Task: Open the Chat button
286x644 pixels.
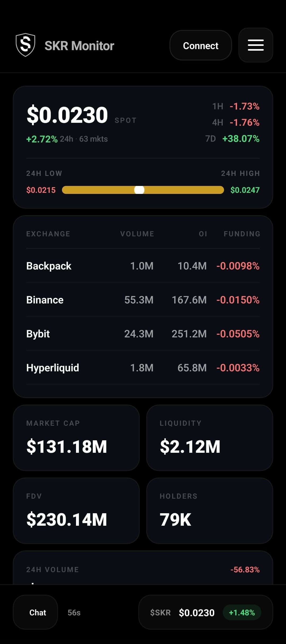Action: click(35, 612)
